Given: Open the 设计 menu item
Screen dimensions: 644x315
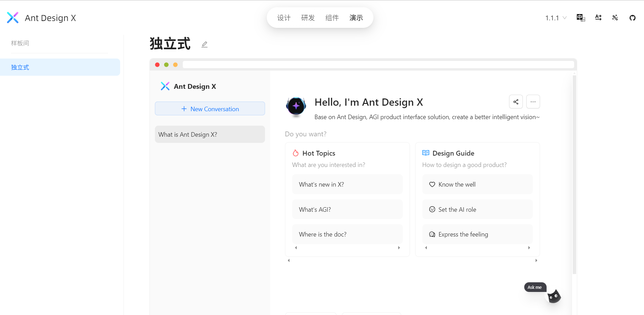Looking at the screenshot, I should coord(284,18).
